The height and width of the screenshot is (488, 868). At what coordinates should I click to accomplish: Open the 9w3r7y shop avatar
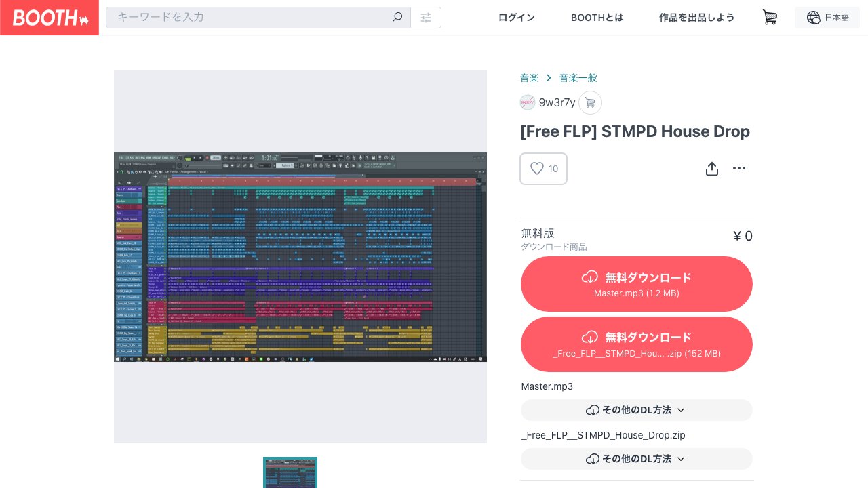click(x=528, y=102)
